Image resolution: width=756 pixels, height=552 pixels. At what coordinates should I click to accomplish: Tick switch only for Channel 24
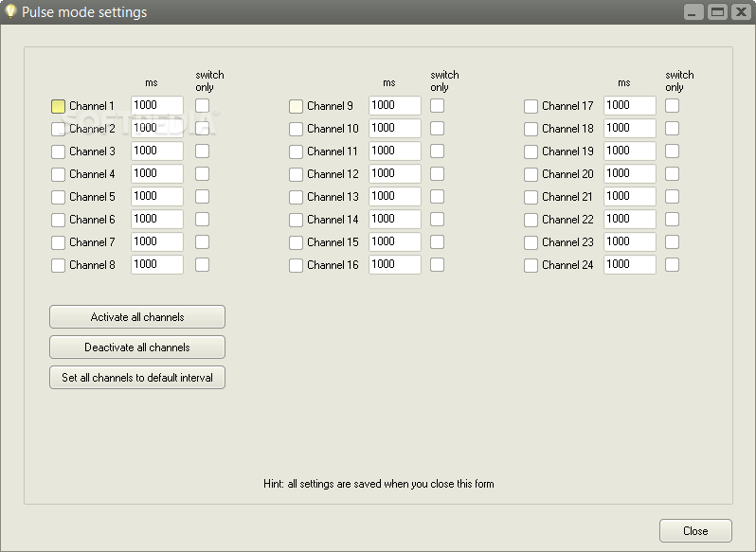(x=672, y=264)
